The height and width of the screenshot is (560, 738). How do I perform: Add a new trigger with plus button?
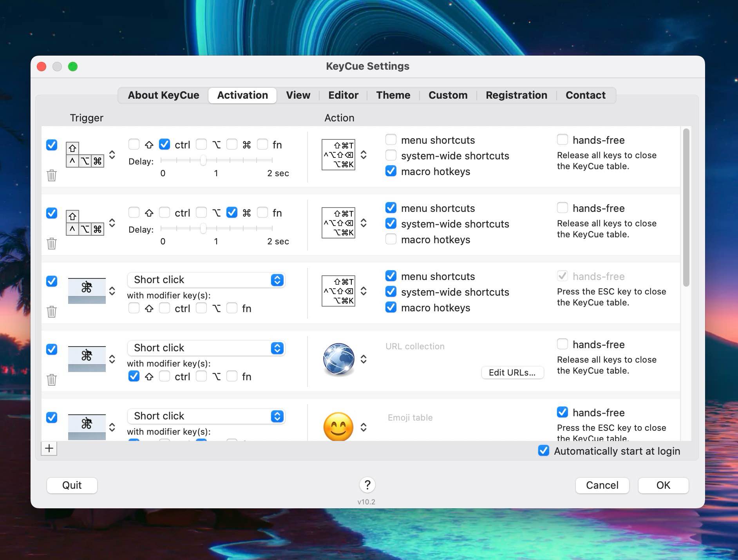click(49, 448)
